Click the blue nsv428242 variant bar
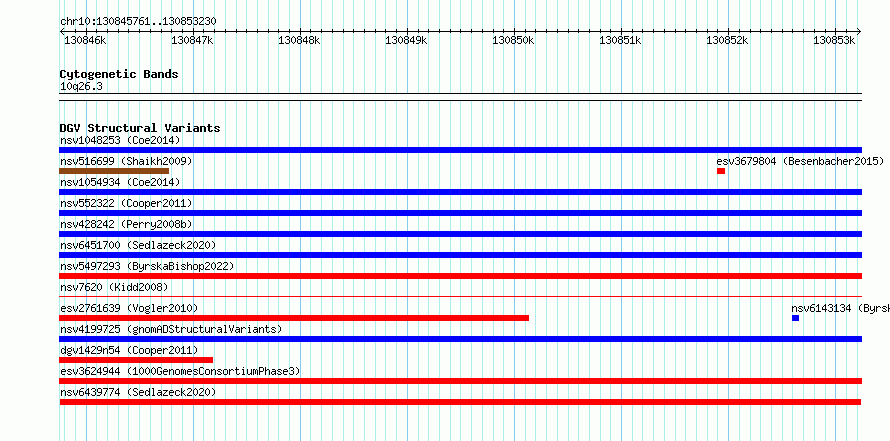This screenshot has height=441, width=890. pos(460,234)
